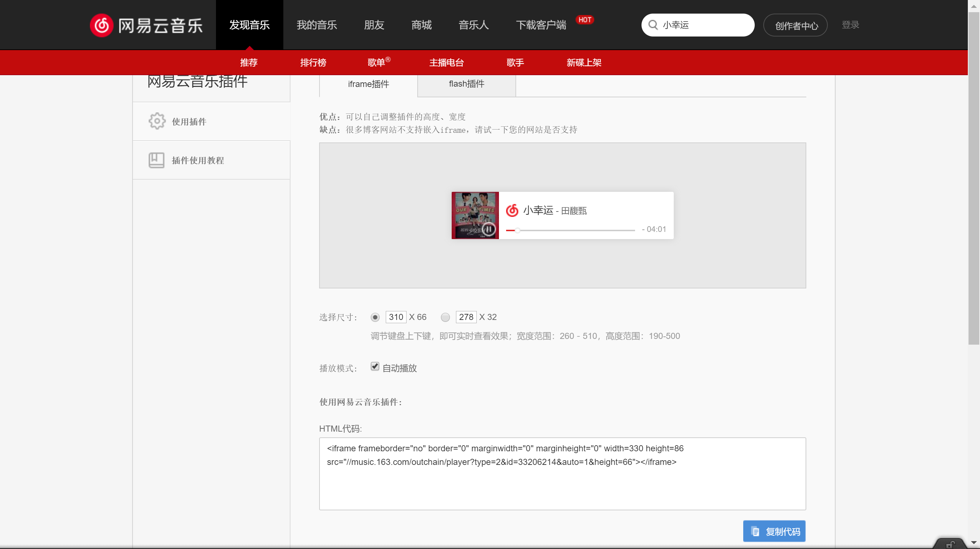980x549 pixels.
Task: Click the HOT badge next to 下载客户端
Action: [585, 20]
